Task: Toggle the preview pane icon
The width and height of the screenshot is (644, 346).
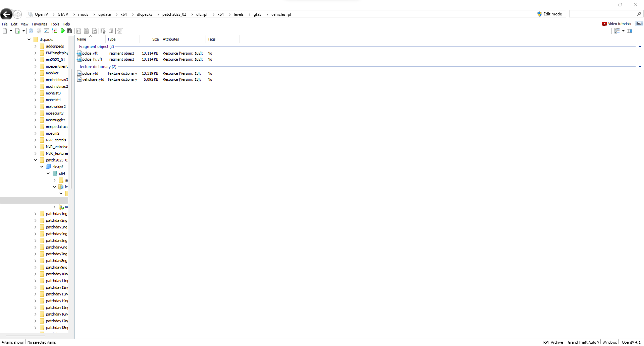Action: pyautogui.click(x=630, y=31)
